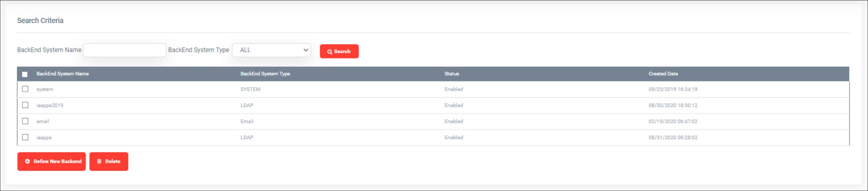Select the isapps2019 row checkbox
This screenshot has height=191, width=868.
click(25, 105)
